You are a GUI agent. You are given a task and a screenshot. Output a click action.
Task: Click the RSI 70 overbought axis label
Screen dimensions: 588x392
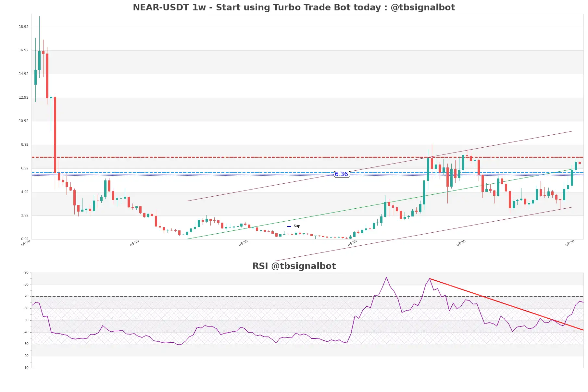(x=26, y=296)
